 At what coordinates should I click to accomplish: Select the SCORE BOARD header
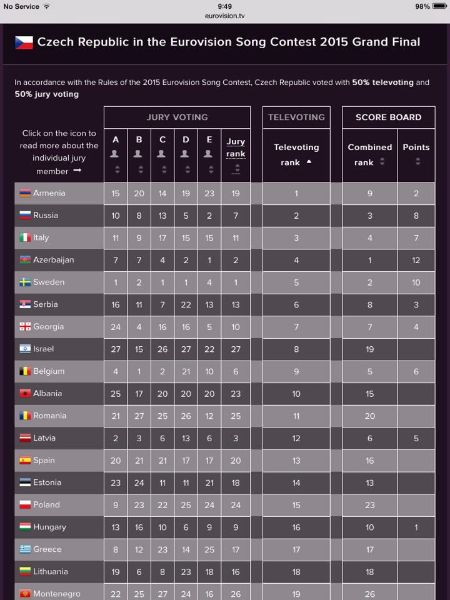388,117
